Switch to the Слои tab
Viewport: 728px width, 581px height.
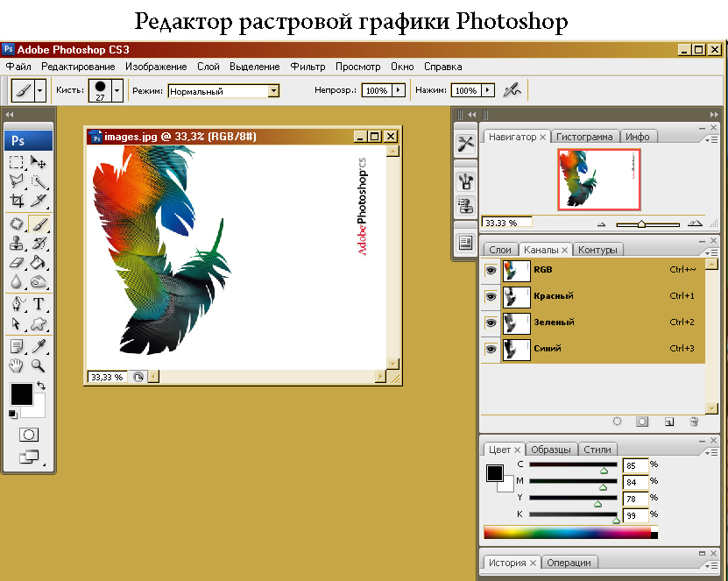[500, 250]
